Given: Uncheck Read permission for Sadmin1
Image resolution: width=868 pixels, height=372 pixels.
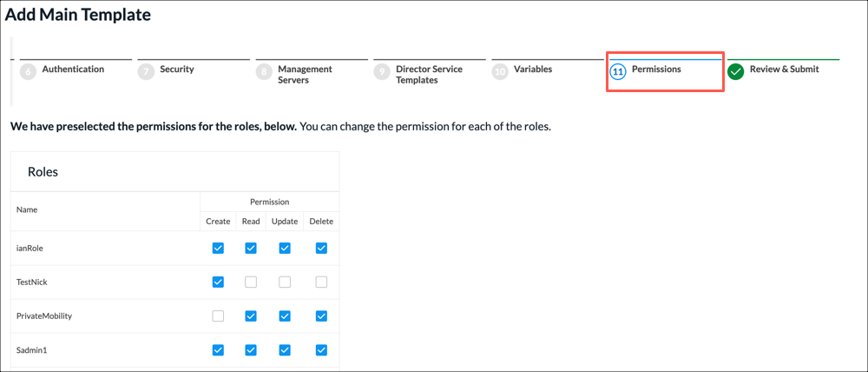Looking at the screenshot, I should tap(251, 350).
